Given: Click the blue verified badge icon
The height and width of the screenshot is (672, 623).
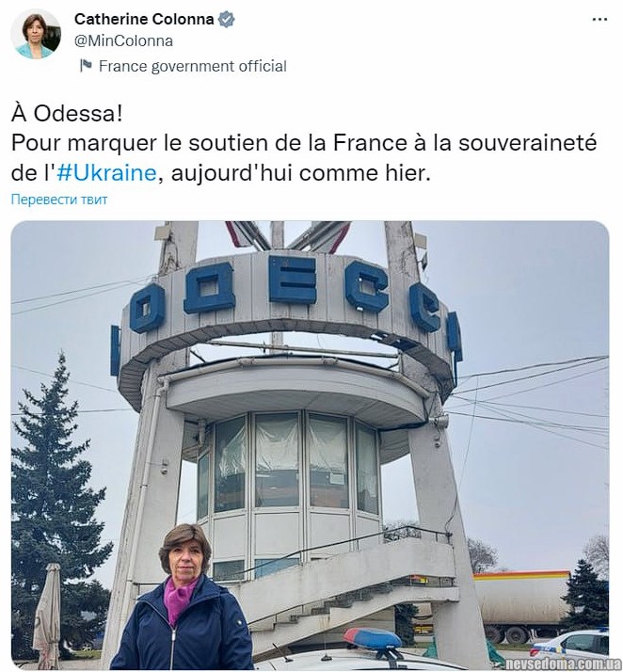Looking at the screenshot, I should tap(226, 19).
